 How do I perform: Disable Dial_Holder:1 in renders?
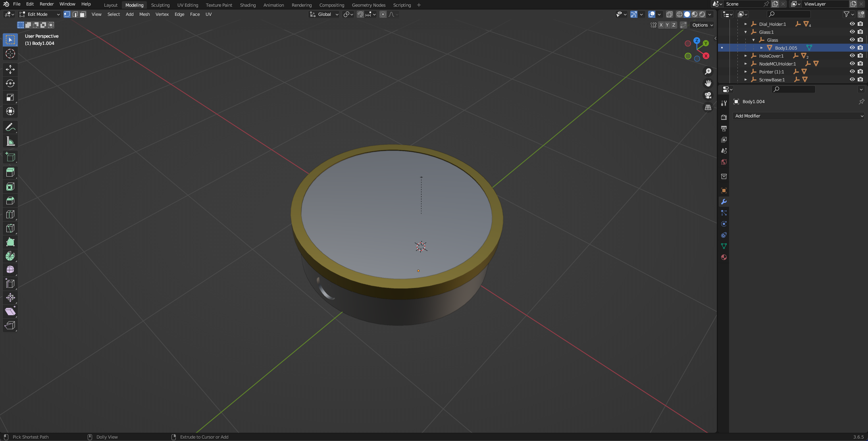(x=860, y=24)
